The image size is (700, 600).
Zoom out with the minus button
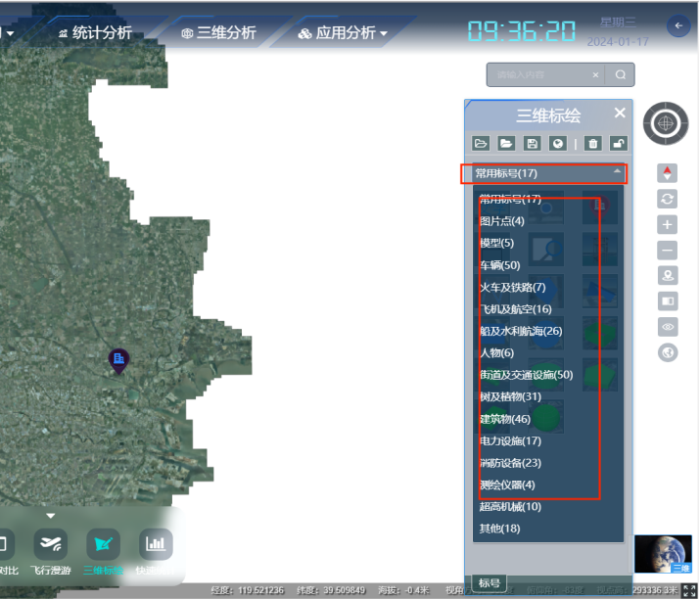coord(667,250)
